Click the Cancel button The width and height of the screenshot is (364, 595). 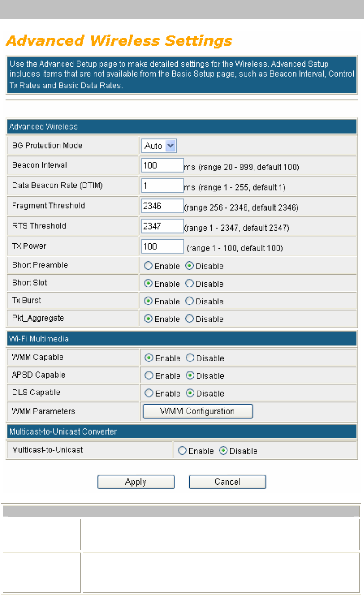[227, 482]
